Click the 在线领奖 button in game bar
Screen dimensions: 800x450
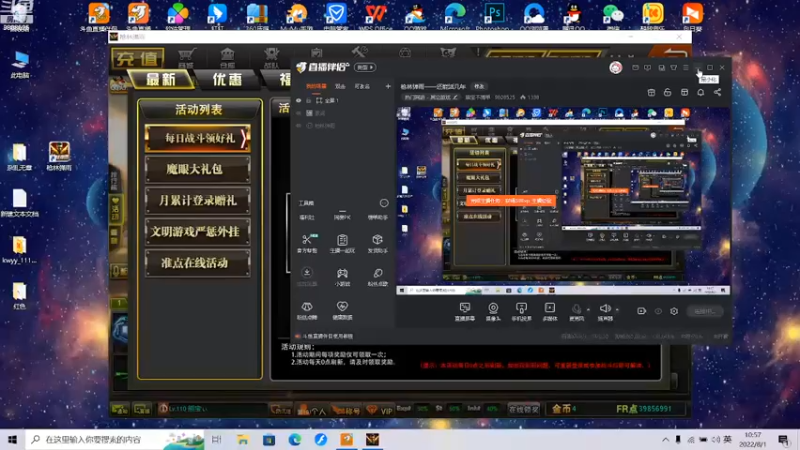coord(523,409)
